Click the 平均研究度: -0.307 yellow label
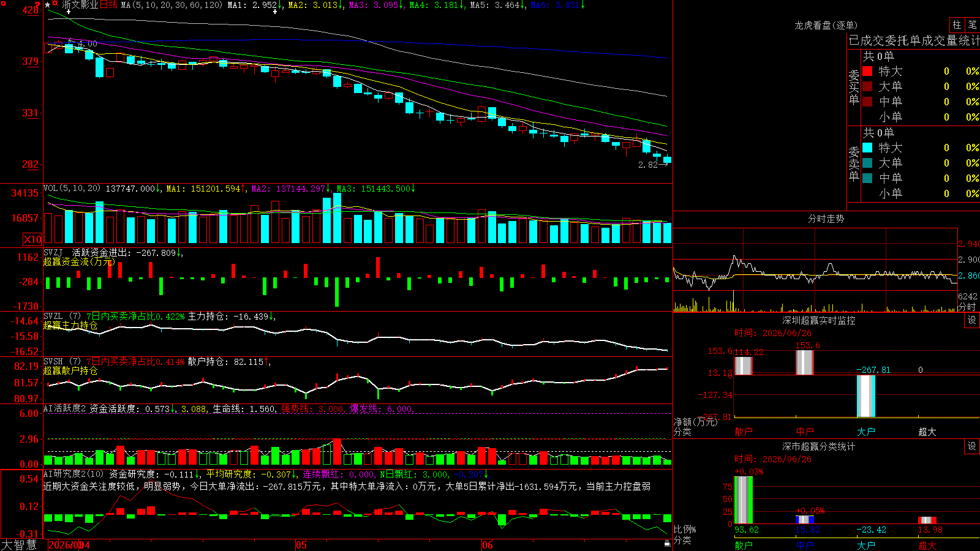Screen dimensions: 980x551 tap(251, 474)
